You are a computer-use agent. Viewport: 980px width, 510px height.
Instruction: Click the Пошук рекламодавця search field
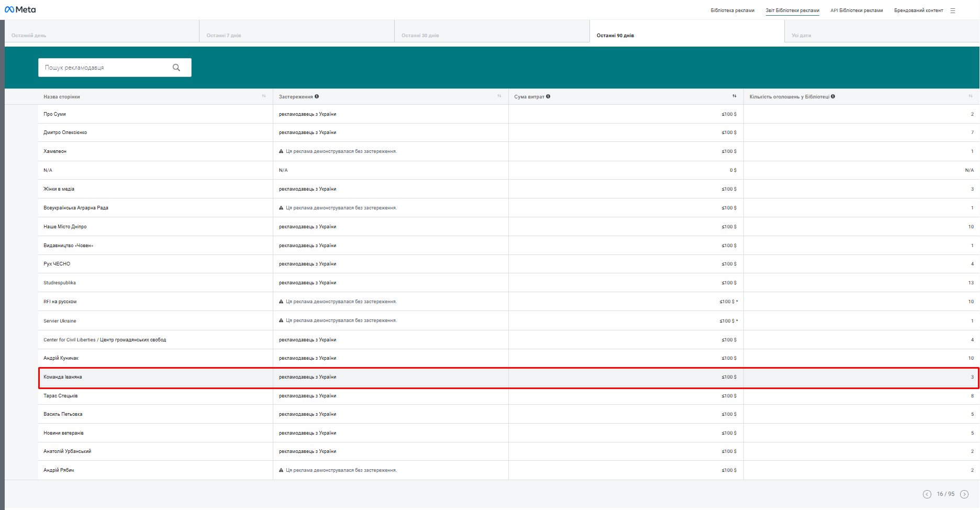[x=105, y=68]
